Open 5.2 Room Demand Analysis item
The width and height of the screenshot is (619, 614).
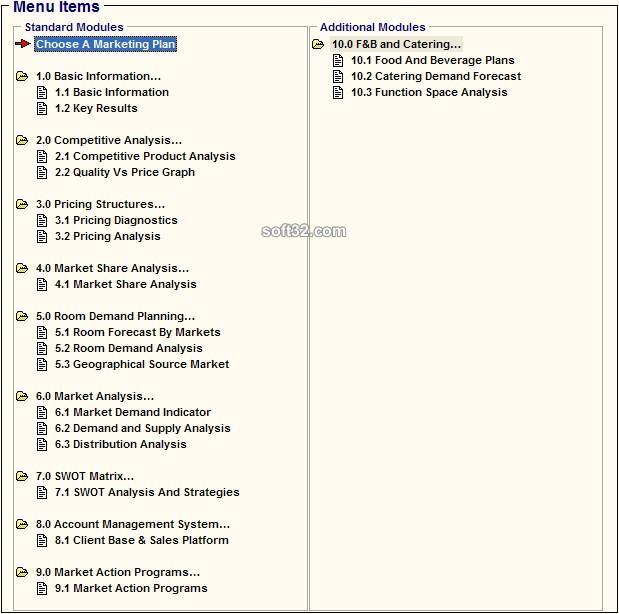(x=128, y=348)
